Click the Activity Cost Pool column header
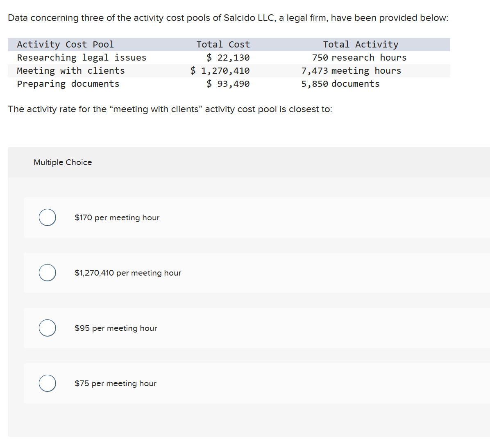The image size is (490, 448). tap(65, 44)
